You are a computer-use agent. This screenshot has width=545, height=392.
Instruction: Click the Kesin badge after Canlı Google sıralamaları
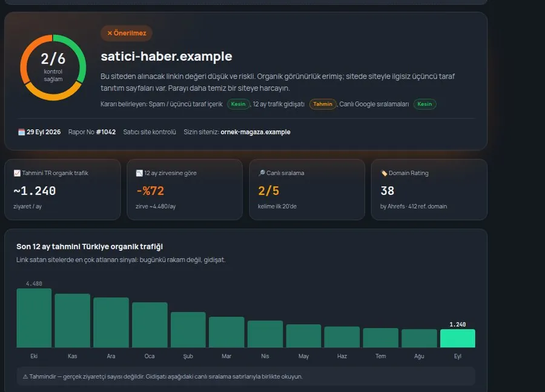[424, 104]
